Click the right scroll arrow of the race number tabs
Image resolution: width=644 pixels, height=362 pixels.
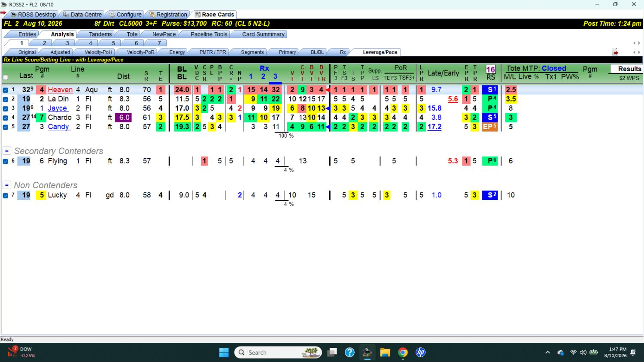(639, 43)
